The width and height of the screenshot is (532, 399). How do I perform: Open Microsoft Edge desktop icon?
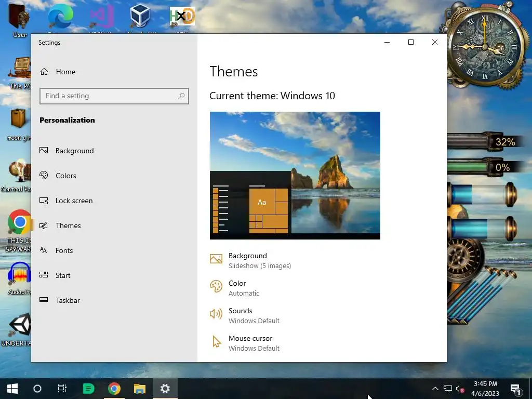click(x=60, y=17)
